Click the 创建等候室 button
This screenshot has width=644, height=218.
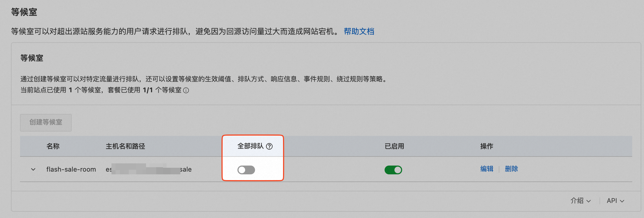[x=46, y=122]
